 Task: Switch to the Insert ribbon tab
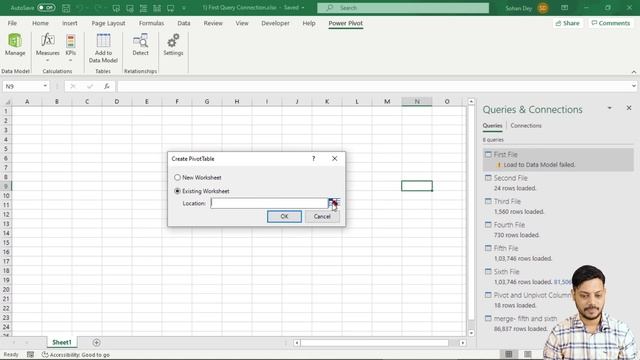[69, 23]
